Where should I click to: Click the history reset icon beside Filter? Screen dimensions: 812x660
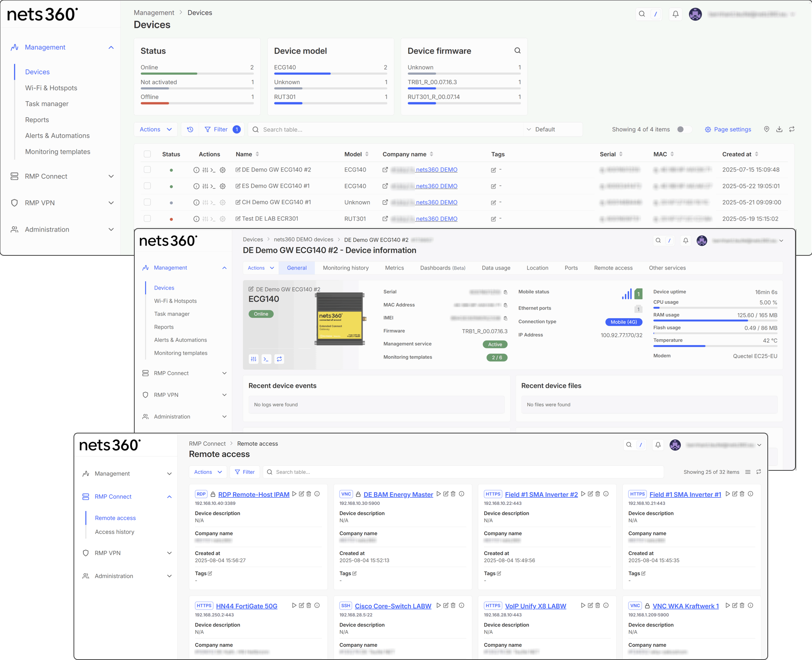click(x=190, y=130)
